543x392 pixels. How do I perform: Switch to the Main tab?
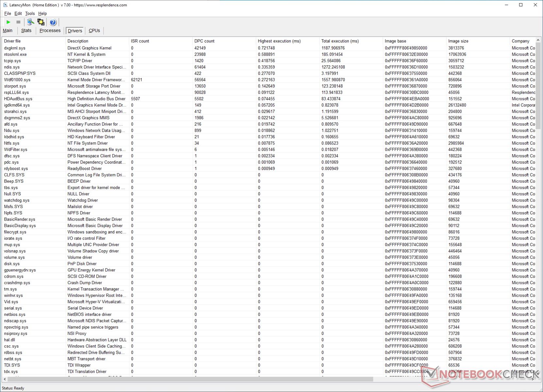click(8, 31)
